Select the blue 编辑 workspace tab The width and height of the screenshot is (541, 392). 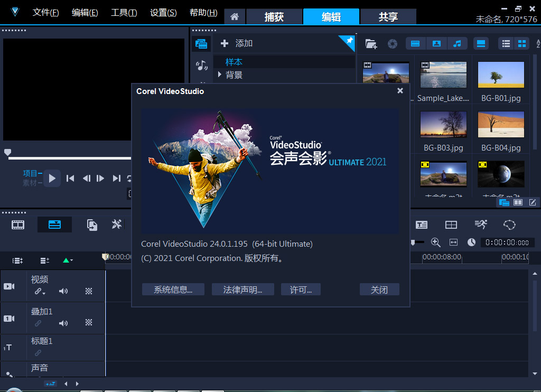(x=331, y=16)
